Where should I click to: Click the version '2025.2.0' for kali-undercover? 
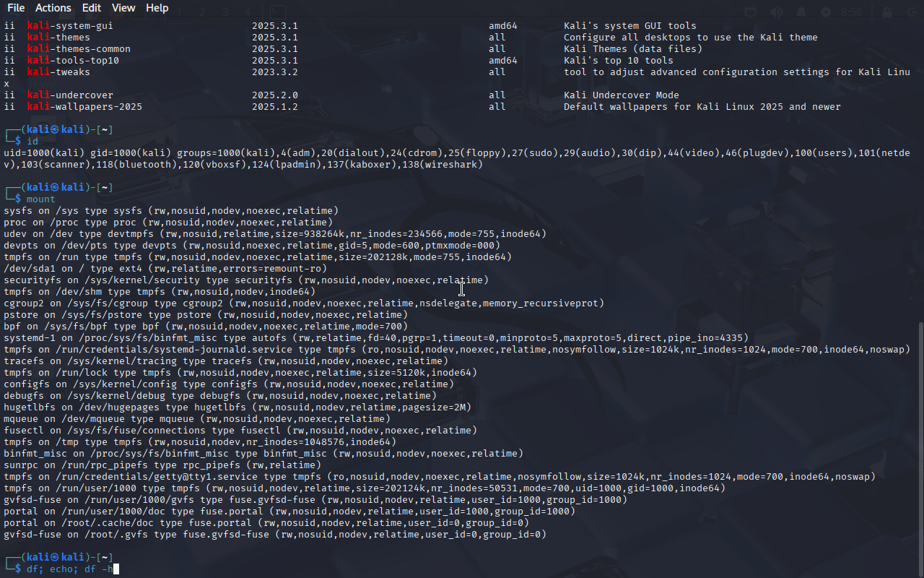275,95
